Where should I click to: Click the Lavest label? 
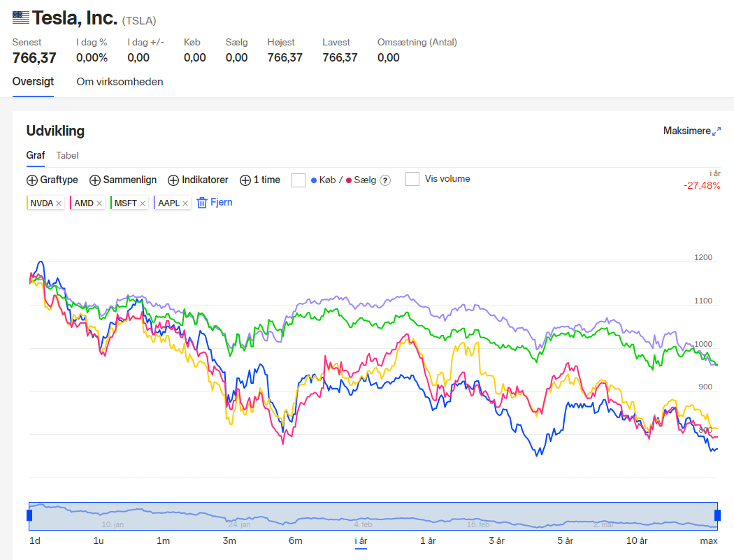pyautogui.click(x=336, y=42)
